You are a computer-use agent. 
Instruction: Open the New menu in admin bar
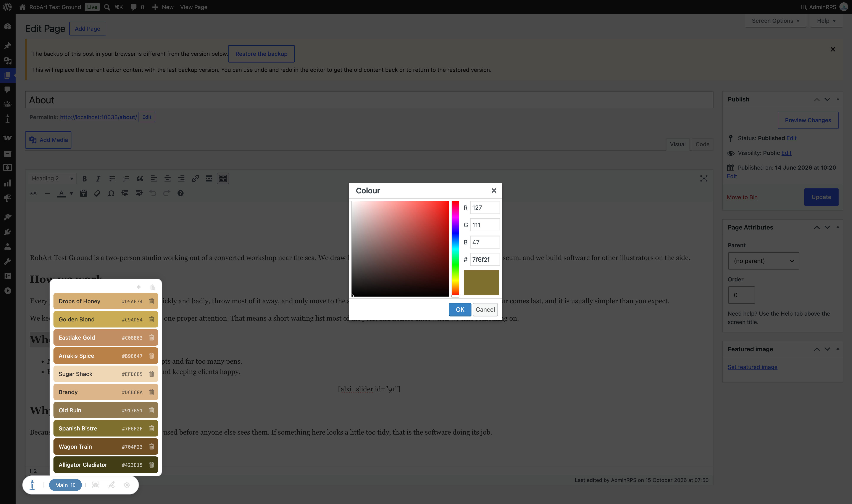pyautogui.click(x=163, y=7)
